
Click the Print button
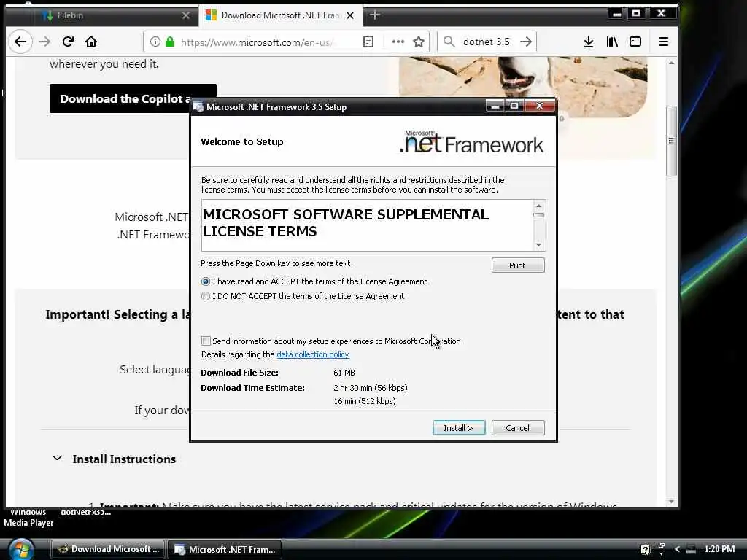tap(518, 265)
